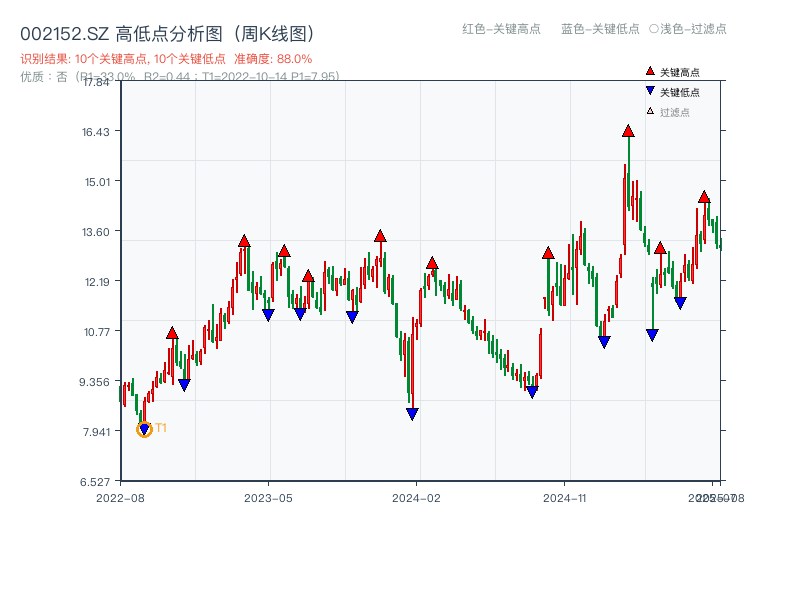The width and height of the screenshot is (800, 600).
Task: Click the rightmost red key-high triangle near 2025
Action: [704, 197]
